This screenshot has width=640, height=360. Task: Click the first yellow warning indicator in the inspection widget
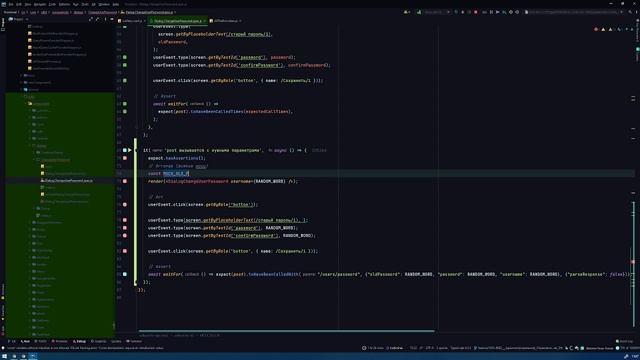point(603,29)
